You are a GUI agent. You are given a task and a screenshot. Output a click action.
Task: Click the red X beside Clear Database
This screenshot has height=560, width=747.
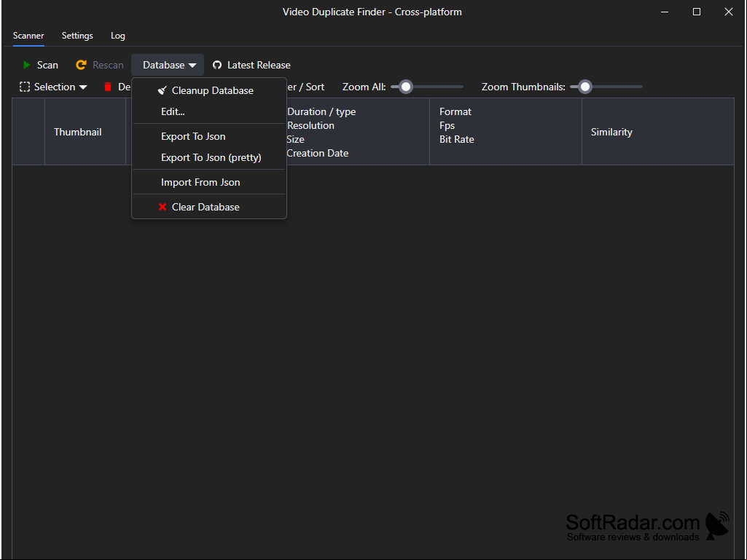(163, 207)
